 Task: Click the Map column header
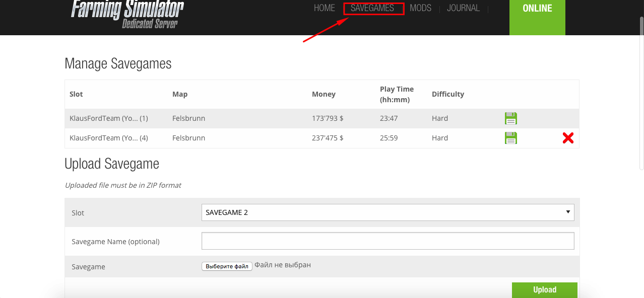pyautogui.click(x=180, y=94)
